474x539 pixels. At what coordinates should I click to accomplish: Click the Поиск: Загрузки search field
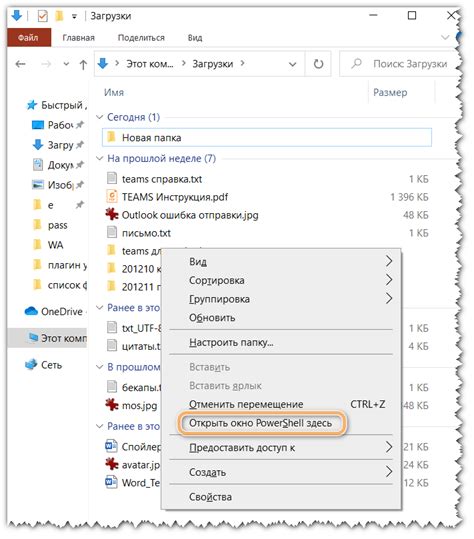[400, 64]
